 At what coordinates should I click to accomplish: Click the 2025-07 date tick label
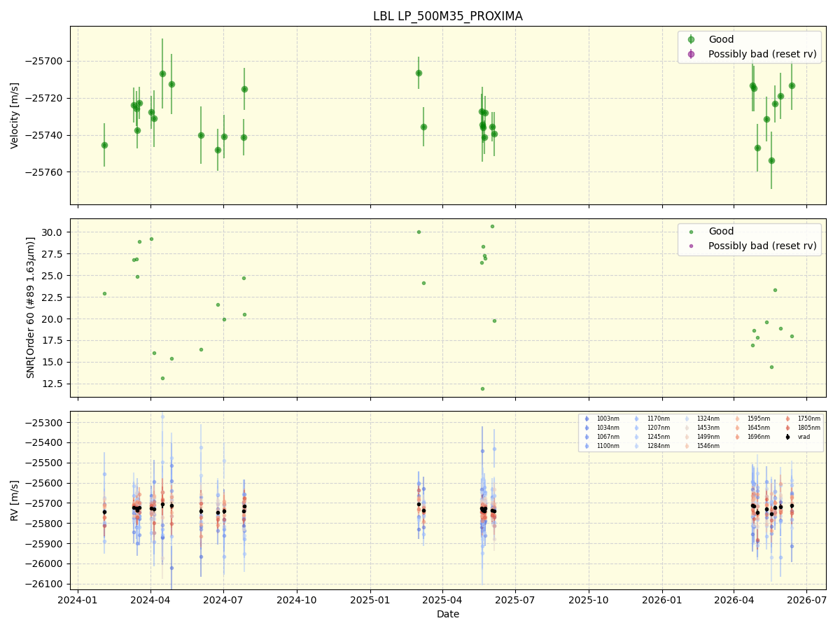515,600
